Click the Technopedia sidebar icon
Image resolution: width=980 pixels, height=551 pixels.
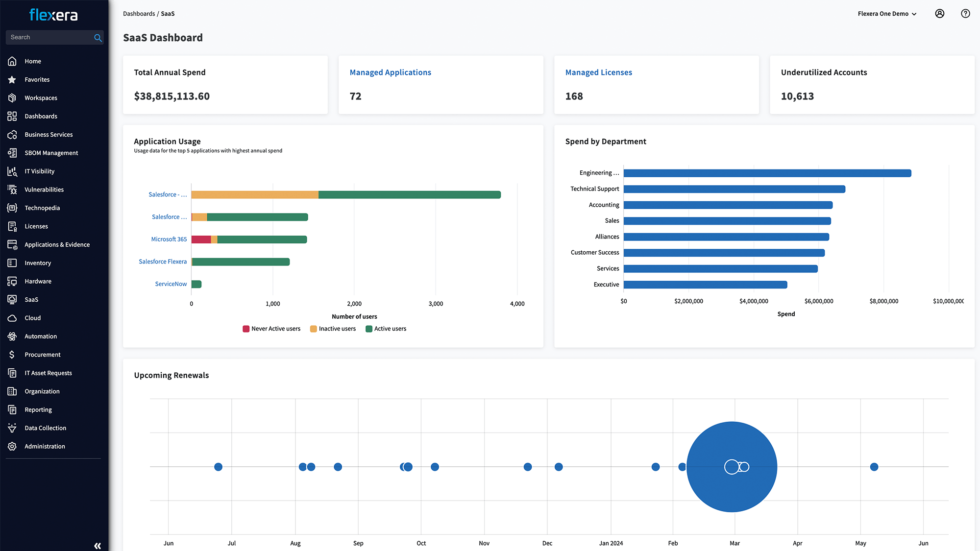(12, 208)
